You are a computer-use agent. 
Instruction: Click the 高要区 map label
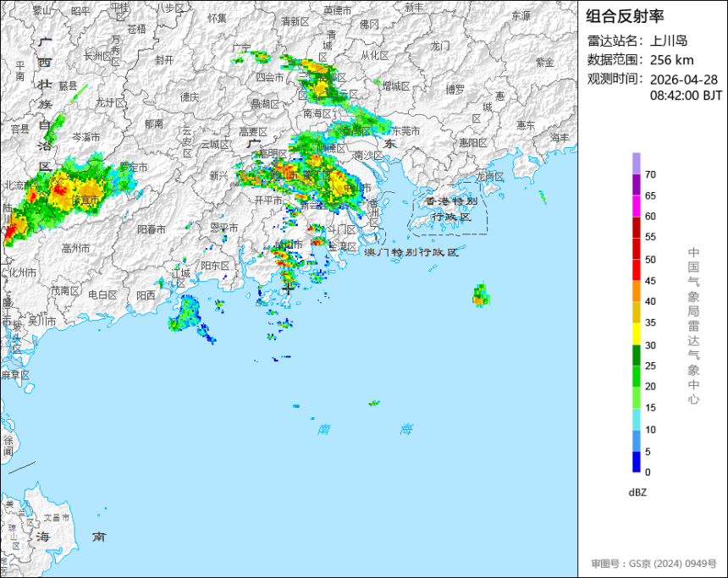pyautogui.click(x=253, y=132)
